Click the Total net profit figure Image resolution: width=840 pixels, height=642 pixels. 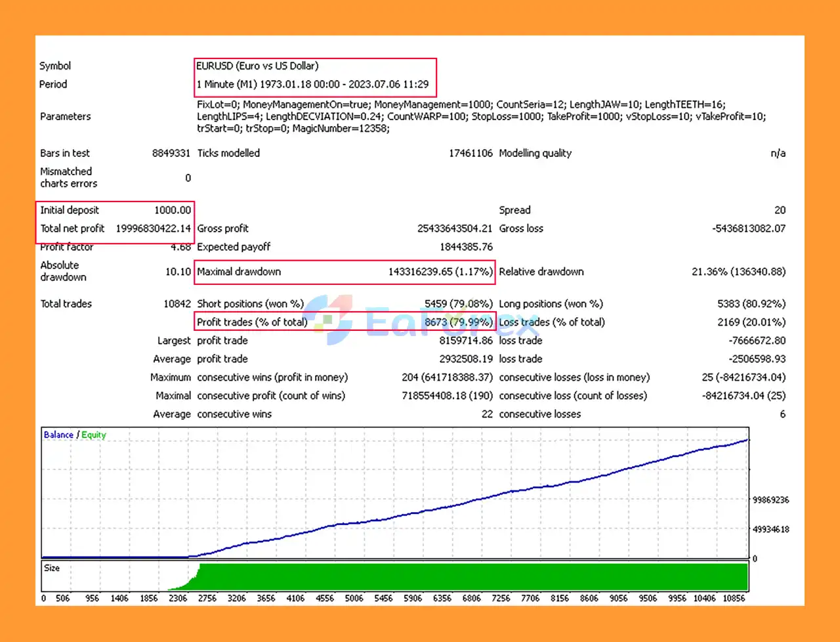(154, 228)
